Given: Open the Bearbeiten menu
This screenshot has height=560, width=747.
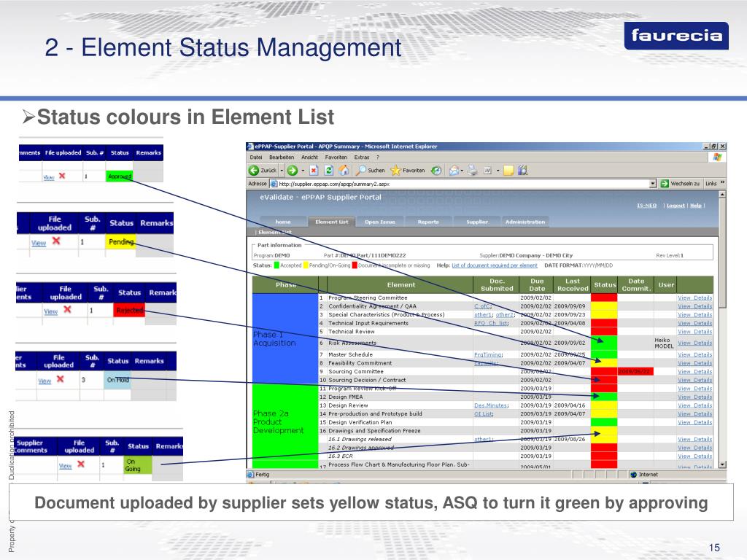Looking at the screenshot, I should tap(282, 157).
